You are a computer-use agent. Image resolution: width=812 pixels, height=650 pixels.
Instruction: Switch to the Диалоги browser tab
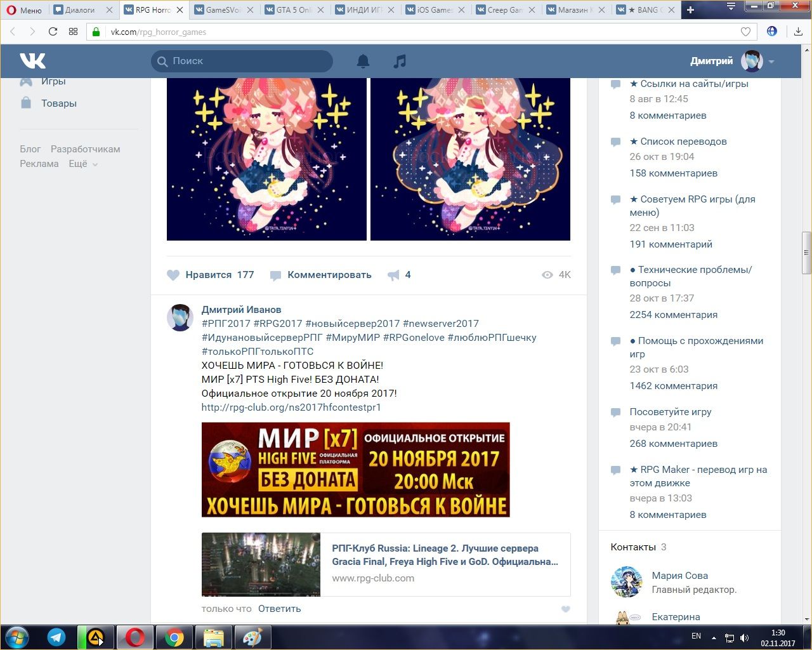[x=80, y=10]
